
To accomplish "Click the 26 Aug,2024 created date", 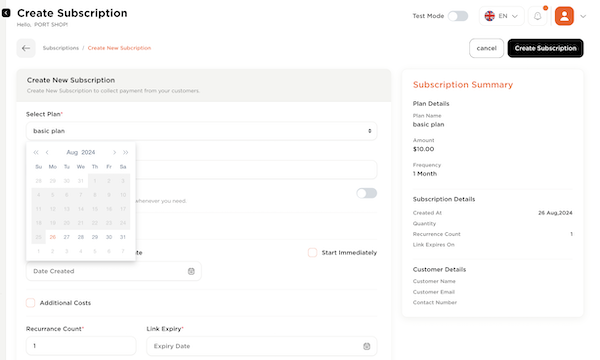I will point(555,213).
